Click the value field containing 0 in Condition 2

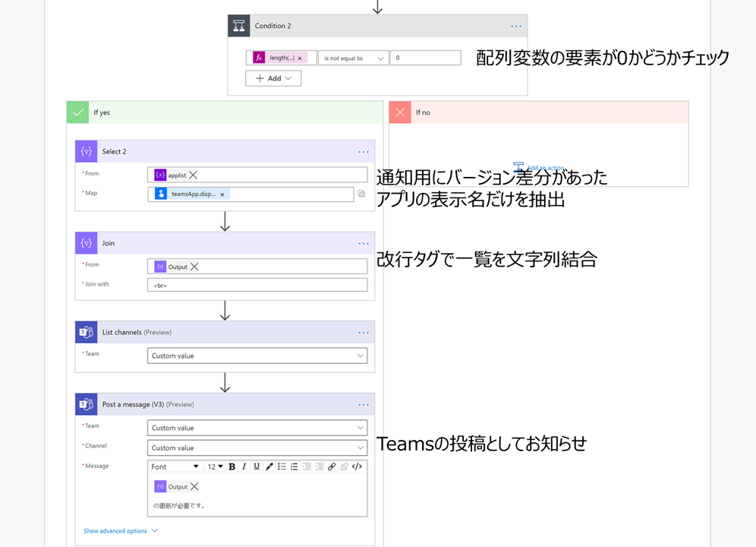click(x=425, y=57)
